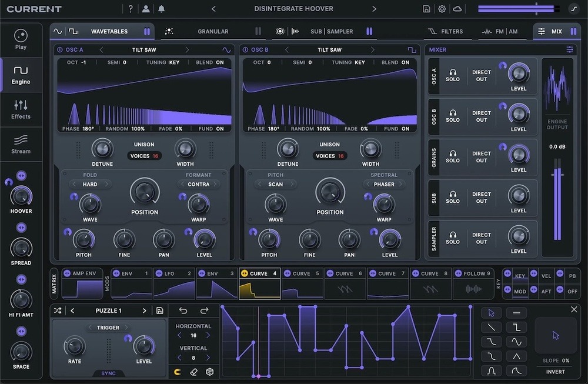Screen dimensions: 588x384
Task: Click next SPECTRAL mode arrow after PHASER
Action: point(400,184)
